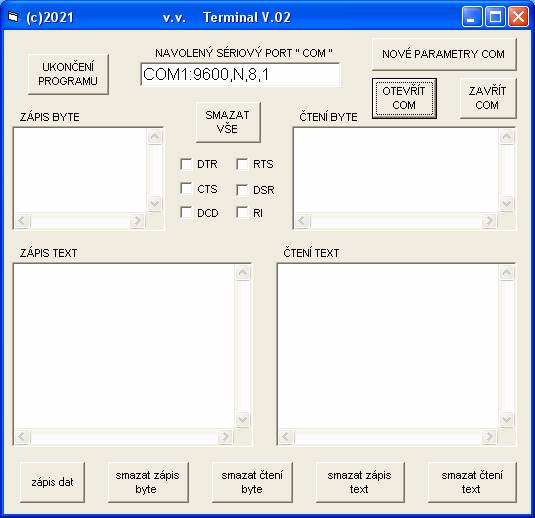
Task: Toggle the RTS checkbox
Action: 242,164
